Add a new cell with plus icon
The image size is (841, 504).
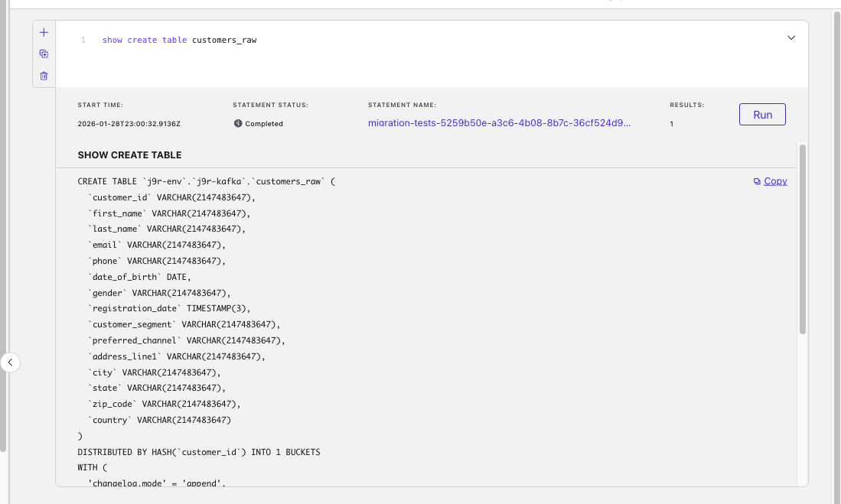click(x=44, y=32)
